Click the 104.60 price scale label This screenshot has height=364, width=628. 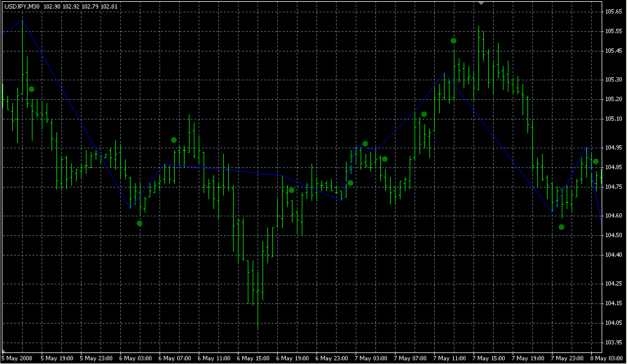pyautogui.click(x=613, y=216)
